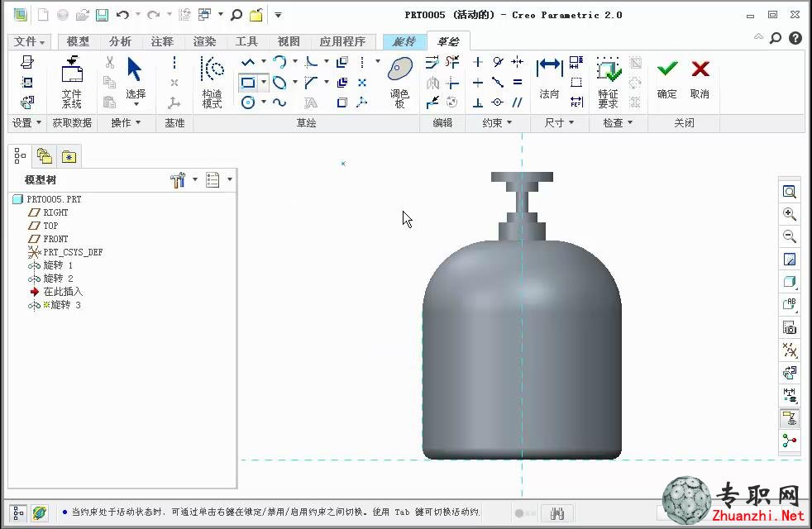
Task: Select the Spline sketch tool
Action: (x=279, y=102)
